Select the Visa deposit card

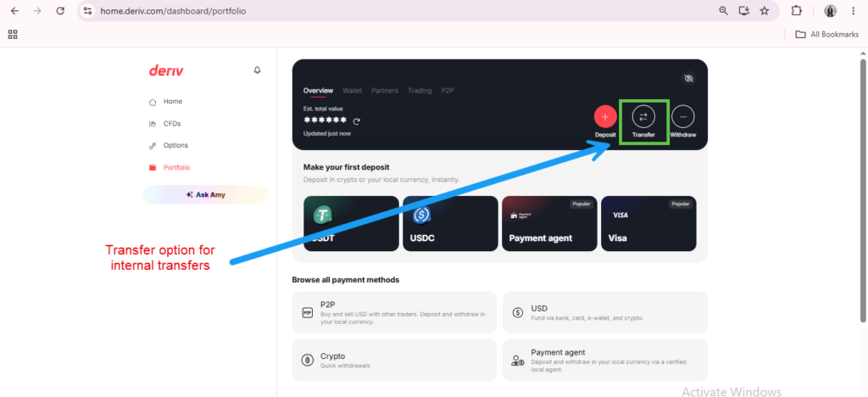click(648, 224)
